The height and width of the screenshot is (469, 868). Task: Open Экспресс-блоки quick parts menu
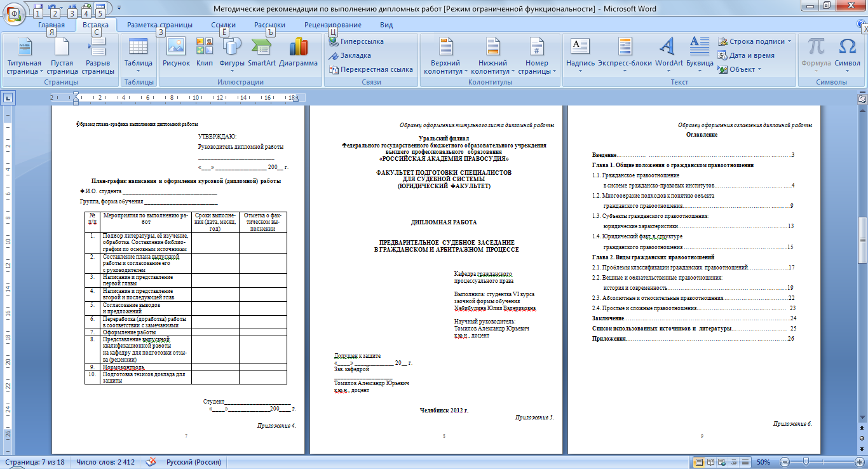pos(625,56)
